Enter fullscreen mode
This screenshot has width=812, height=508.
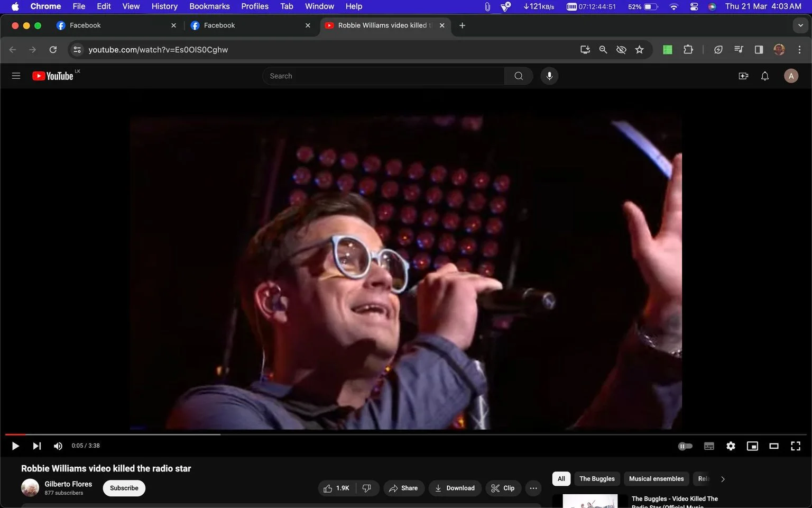point(795,446)
